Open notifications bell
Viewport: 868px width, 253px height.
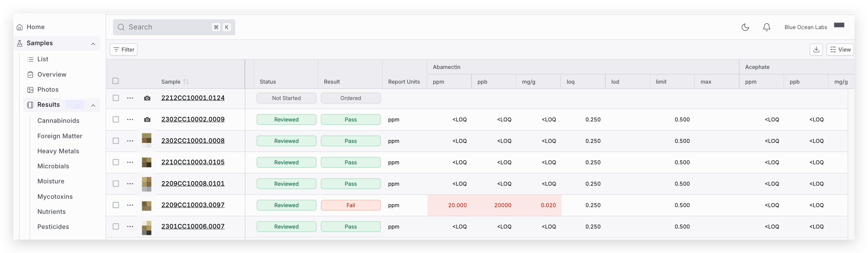click(x=767, y=27)
